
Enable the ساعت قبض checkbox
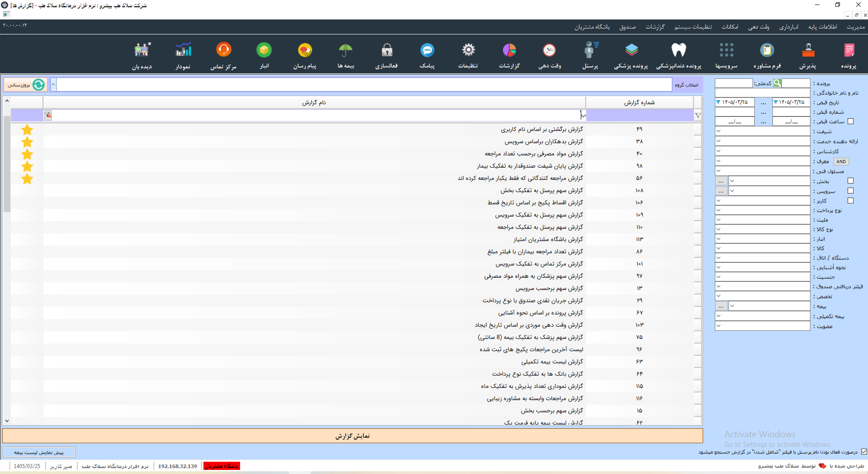click(x=850, y=121)
